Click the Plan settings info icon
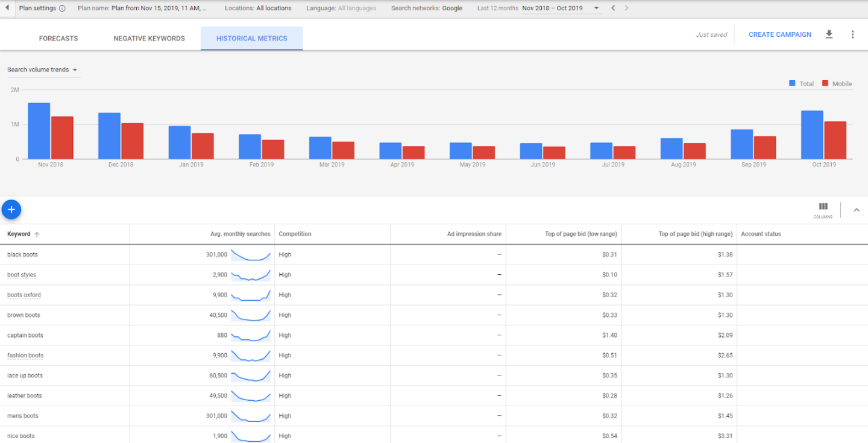868x443 pixels. pyautogui.click(x=63, y=8)
